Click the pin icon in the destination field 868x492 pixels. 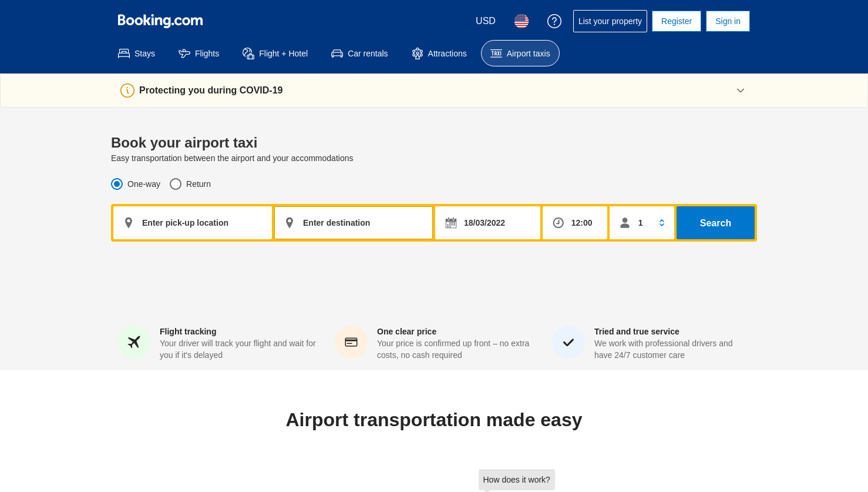(290, 223)
